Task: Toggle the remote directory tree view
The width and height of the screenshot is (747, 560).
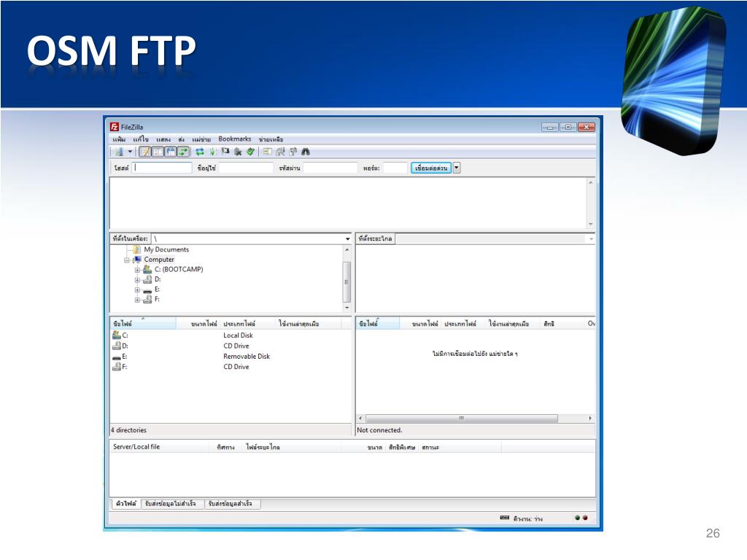Action: [171, 152]
